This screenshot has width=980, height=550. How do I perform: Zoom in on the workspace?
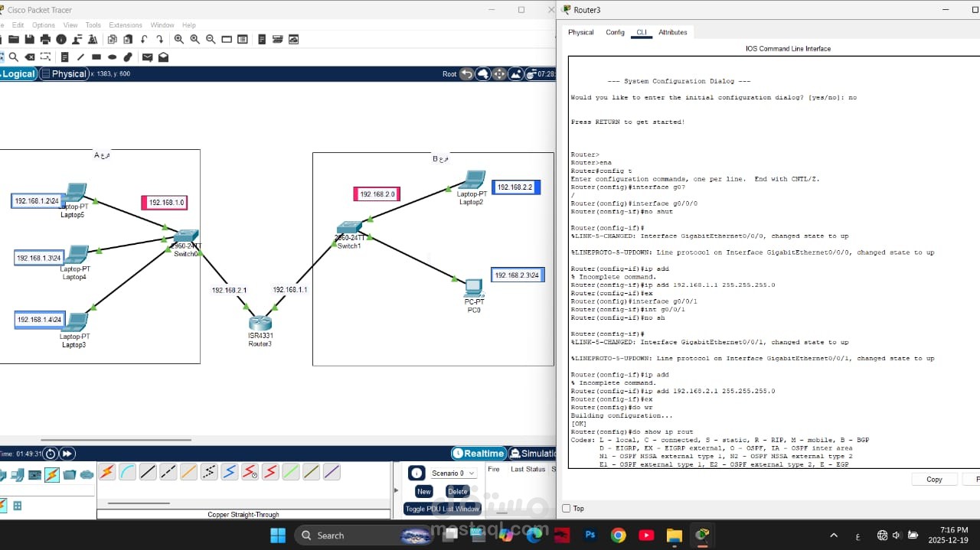179,39
